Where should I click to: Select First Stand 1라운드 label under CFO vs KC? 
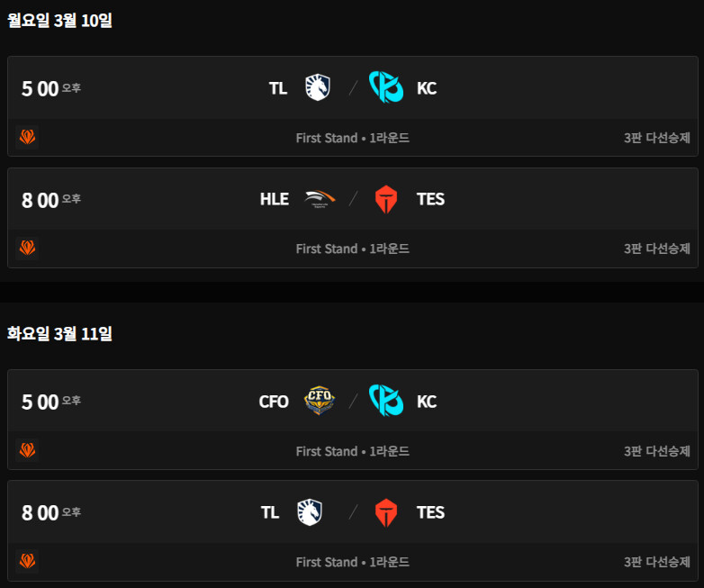pyautogui.click(x=353, y=451)
